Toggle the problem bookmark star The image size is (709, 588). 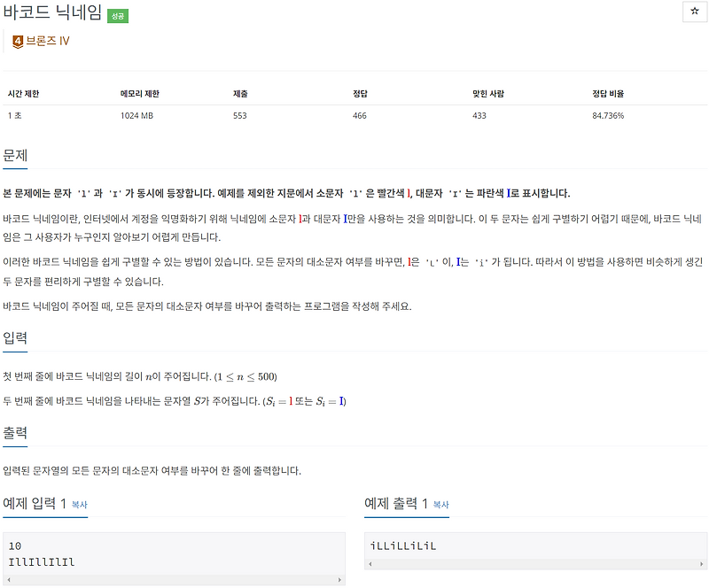(x=694, y=10)
